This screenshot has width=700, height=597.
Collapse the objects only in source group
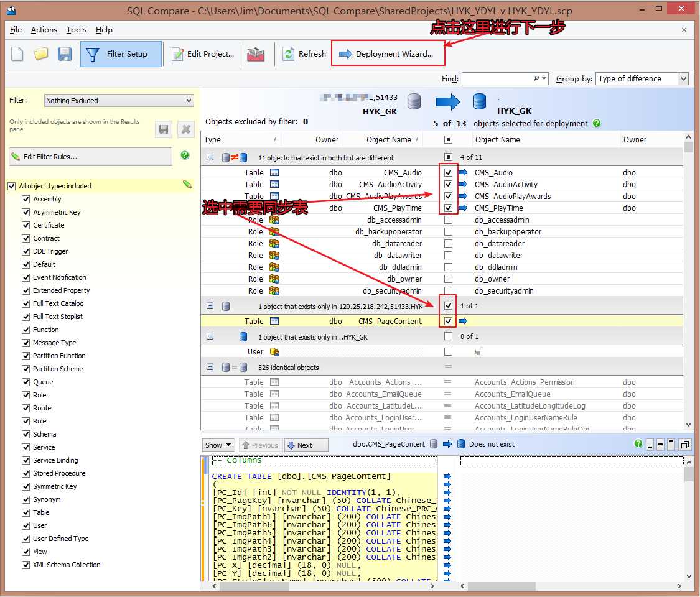(210, 306)
